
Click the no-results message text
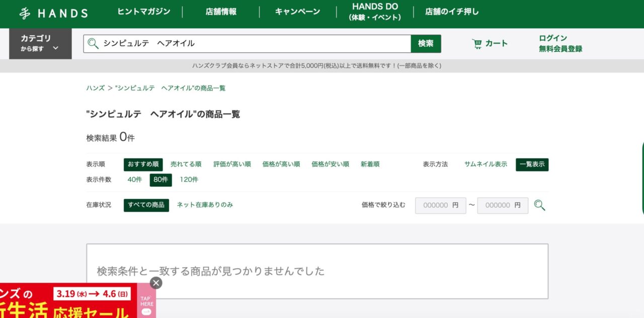[x=211, y=271]
